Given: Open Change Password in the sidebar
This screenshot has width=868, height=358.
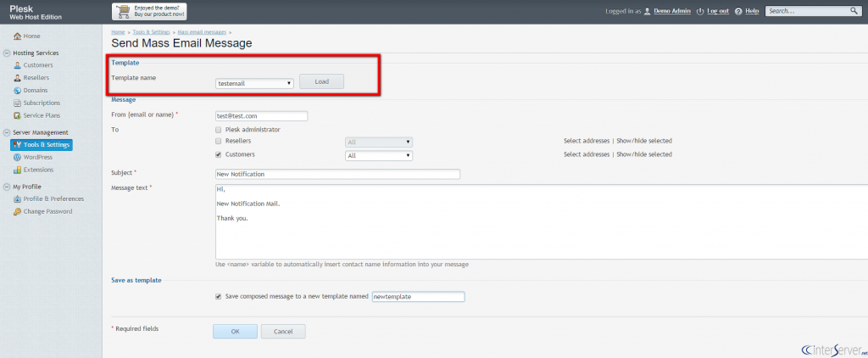Looking at the screenshot, I should [47, 212].
